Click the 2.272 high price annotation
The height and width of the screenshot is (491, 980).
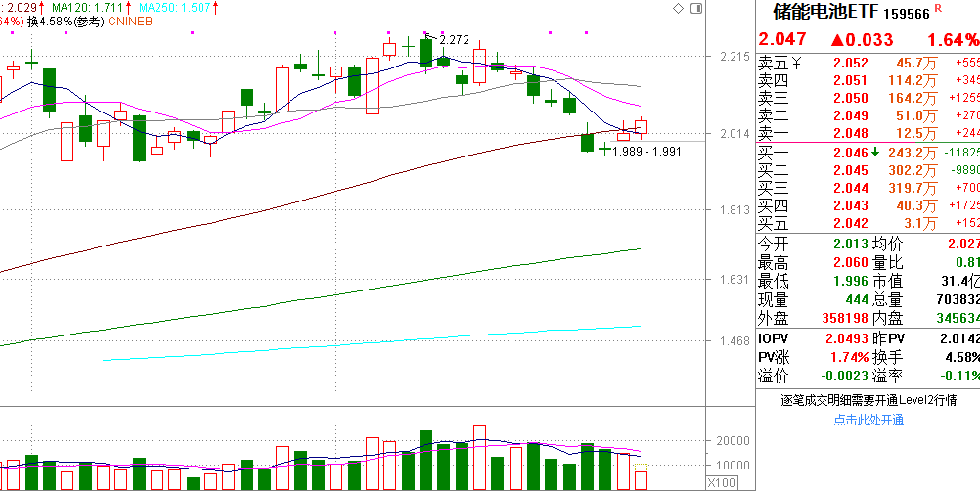pos(455,40)
